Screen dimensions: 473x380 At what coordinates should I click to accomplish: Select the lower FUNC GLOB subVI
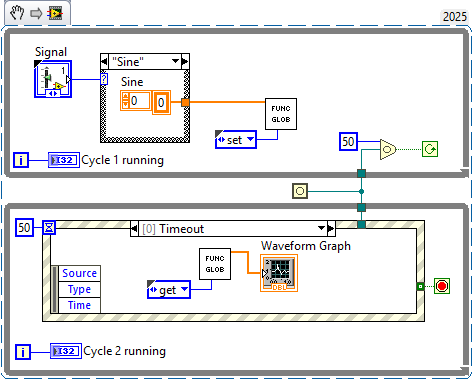(x=215, y=264)
